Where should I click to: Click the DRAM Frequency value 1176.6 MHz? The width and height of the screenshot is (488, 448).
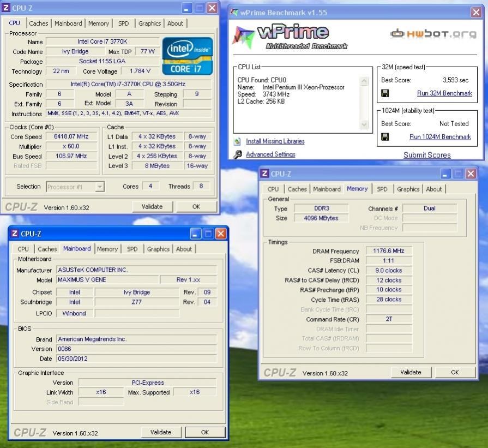[x=389, y=251]
